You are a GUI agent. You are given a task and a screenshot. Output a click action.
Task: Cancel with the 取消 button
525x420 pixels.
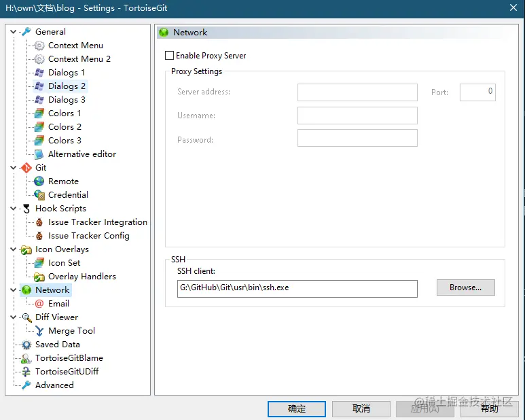pos(361,408)
